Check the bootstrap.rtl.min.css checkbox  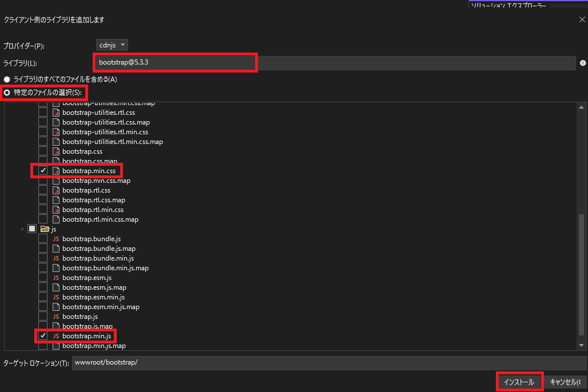tap(43, 210)
